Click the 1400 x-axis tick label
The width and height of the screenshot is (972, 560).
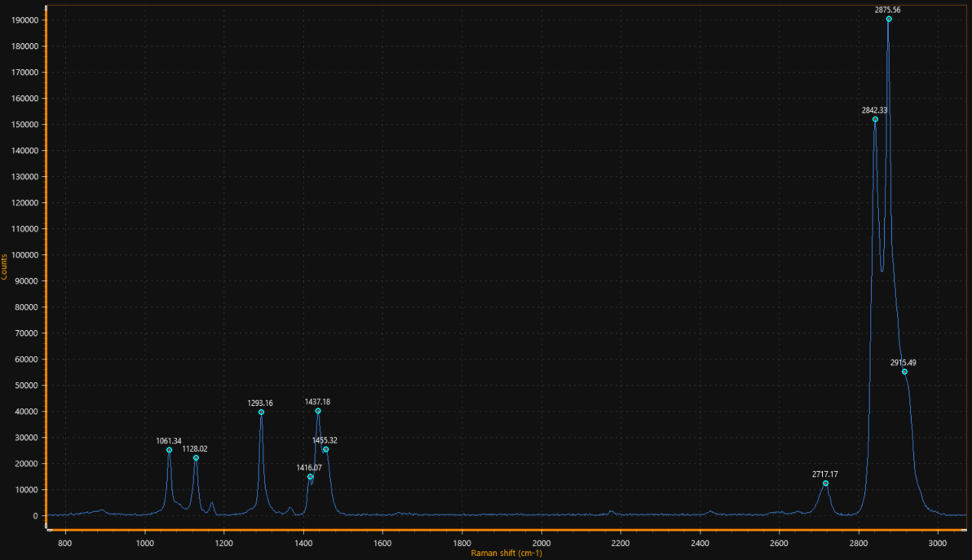click(x=303, y=543)
